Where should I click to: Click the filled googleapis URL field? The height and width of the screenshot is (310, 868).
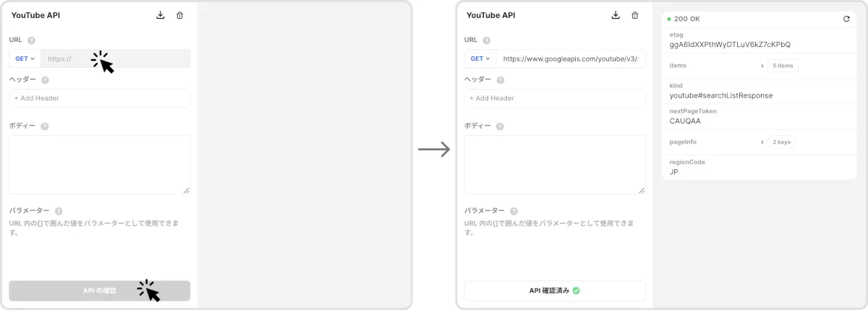pyautogui.click(x=571, y=59)
